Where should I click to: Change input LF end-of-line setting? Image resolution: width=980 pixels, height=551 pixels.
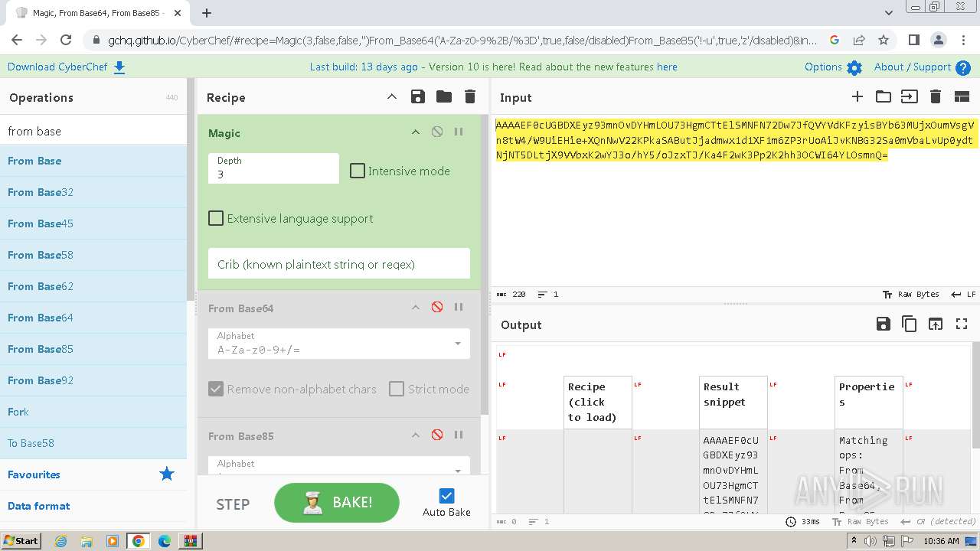[x=963, y=294]
